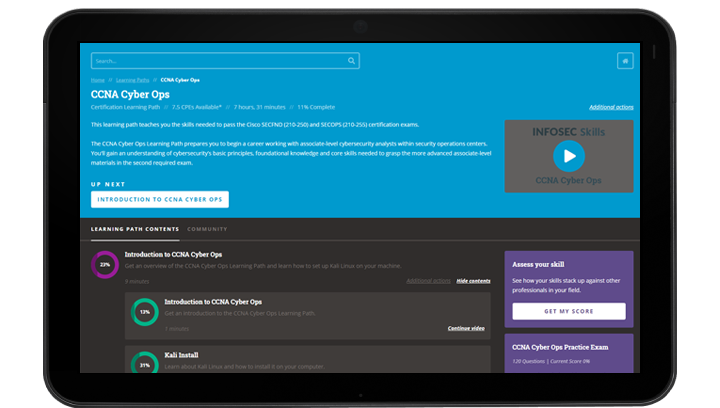
Task: Click the 23% purple progress ring
Action: 105,265
